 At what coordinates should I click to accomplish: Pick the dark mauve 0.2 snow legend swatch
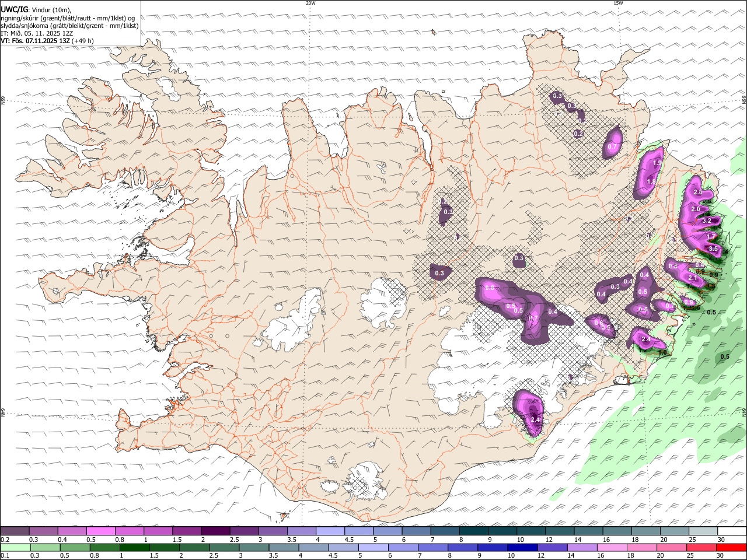tap(15, 531)
